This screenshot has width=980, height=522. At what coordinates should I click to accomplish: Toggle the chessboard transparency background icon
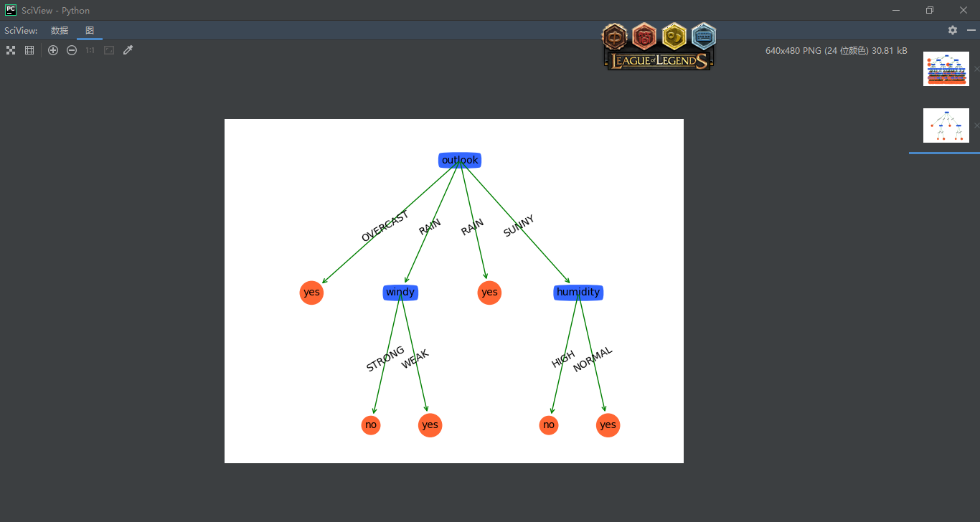click(11, 50)
